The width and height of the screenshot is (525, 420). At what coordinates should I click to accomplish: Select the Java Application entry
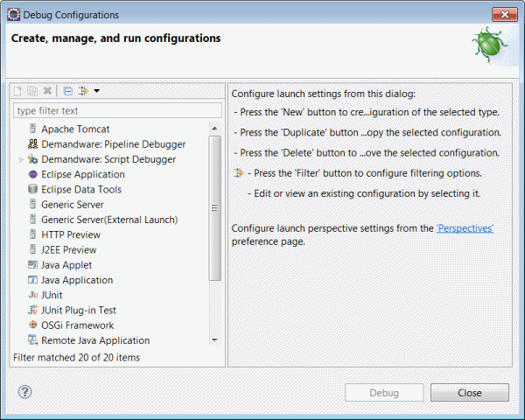click(77, 280)
